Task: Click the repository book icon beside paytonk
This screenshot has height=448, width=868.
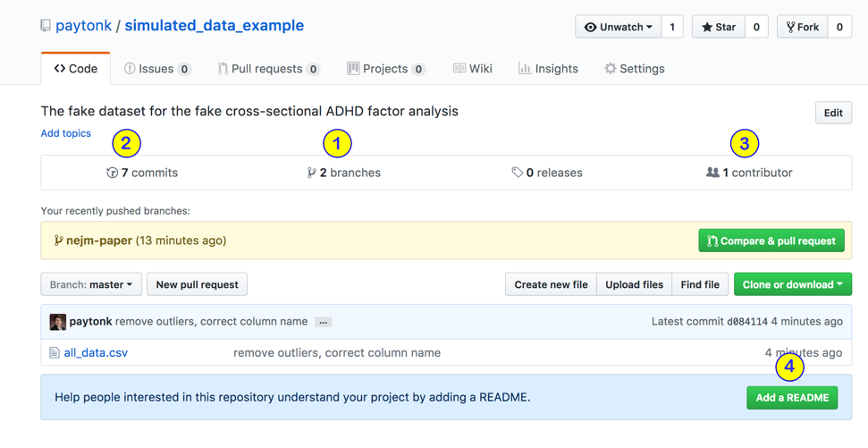Action: (46, 26)
